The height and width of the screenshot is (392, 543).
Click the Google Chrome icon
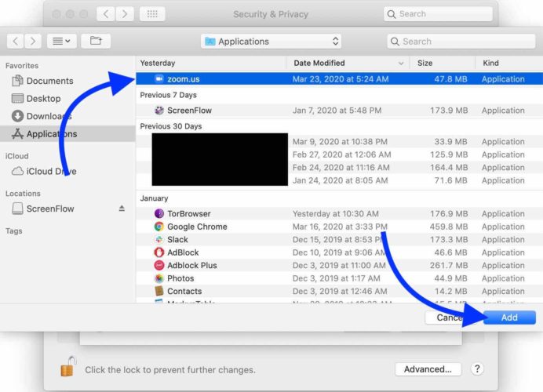pos(159,227)
